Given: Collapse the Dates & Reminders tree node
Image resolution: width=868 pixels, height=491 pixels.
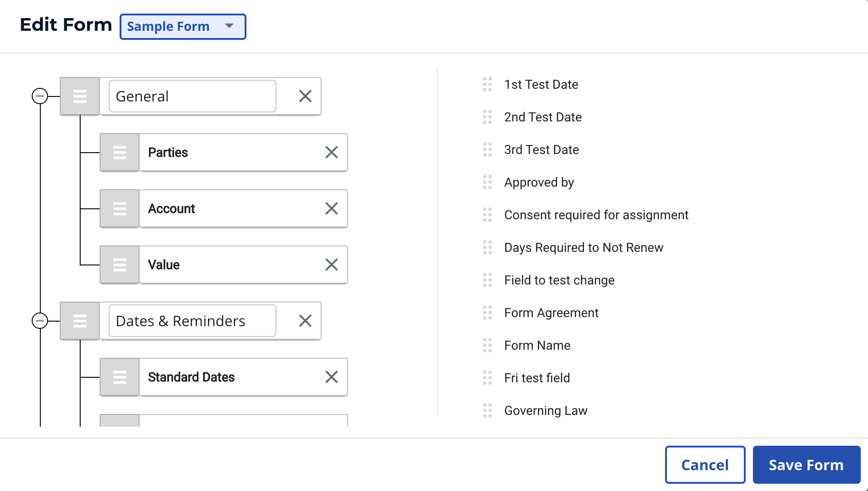Looking at the screenshot, I should (40, 321).
